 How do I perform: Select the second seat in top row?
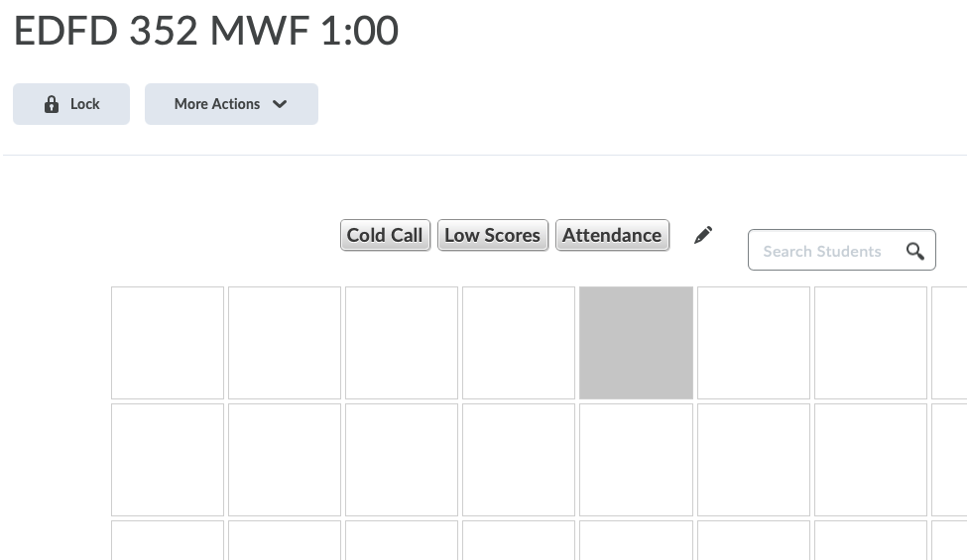(x=285, y=343)
